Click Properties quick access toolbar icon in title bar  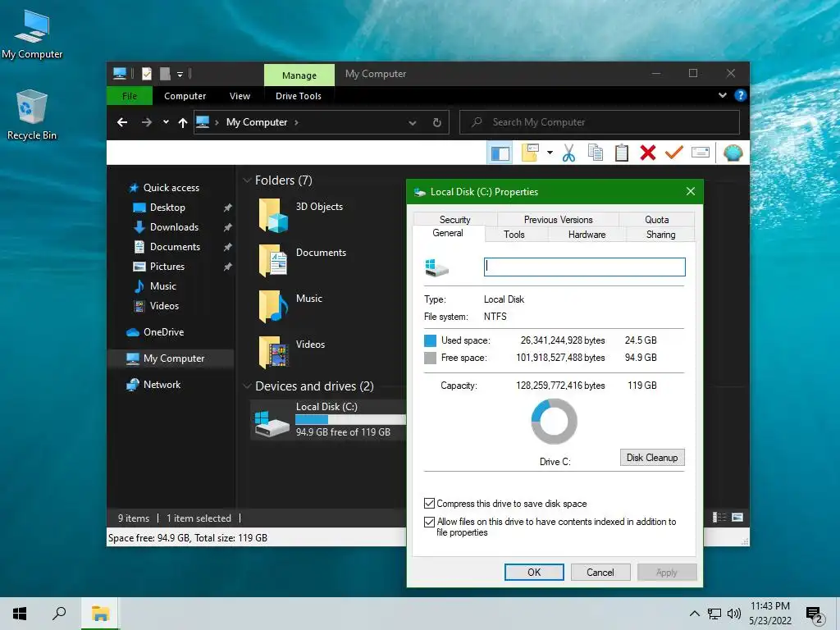[x=146, y=73]
